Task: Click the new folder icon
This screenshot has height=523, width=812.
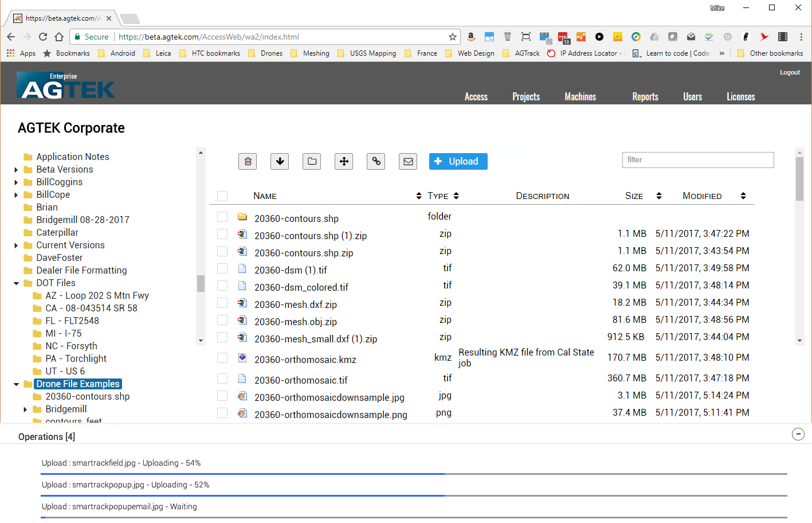Action: pos(312,162)
